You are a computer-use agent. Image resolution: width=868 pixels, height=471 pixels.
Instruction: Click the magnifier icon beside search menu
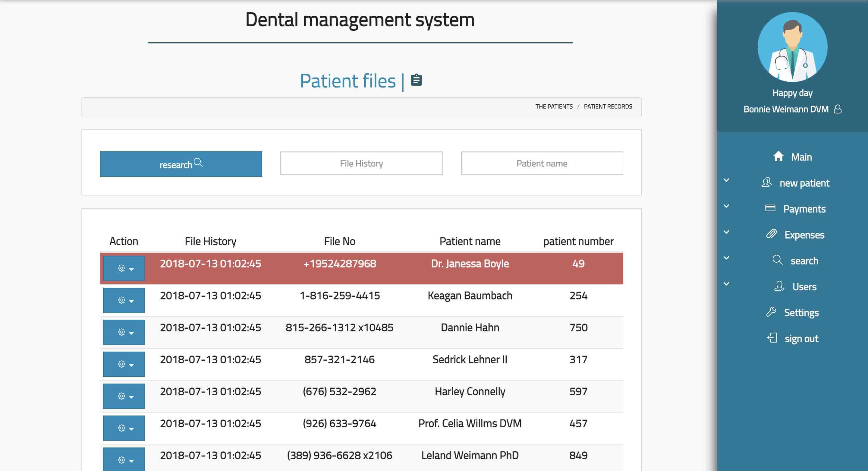pyautogui.click(x=777, y=260)
